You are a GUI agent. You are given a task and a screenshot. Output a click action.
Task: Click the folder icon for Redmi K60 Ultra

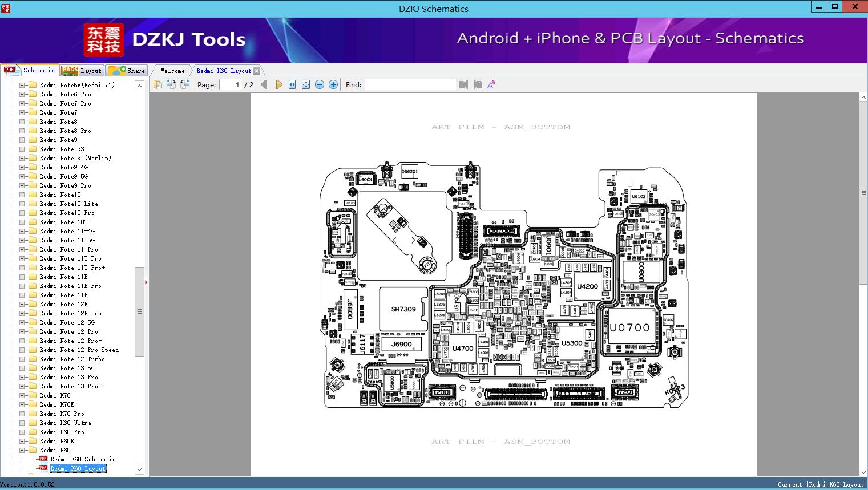pyautogui.click(x=33, y=423)
